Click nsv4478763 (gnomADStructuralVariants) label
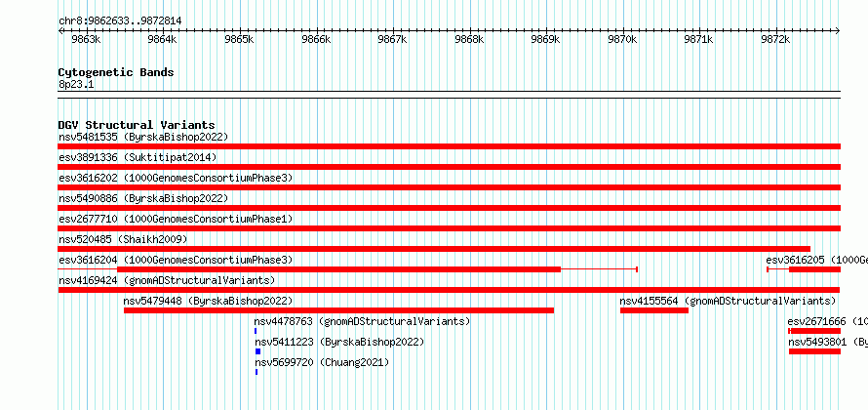 pos(362,321)
